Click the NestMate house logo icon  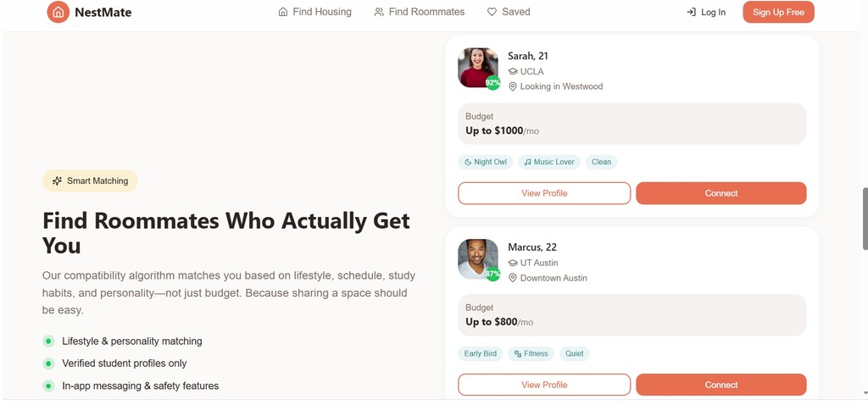pyautogui.click(x=58, y=12)
